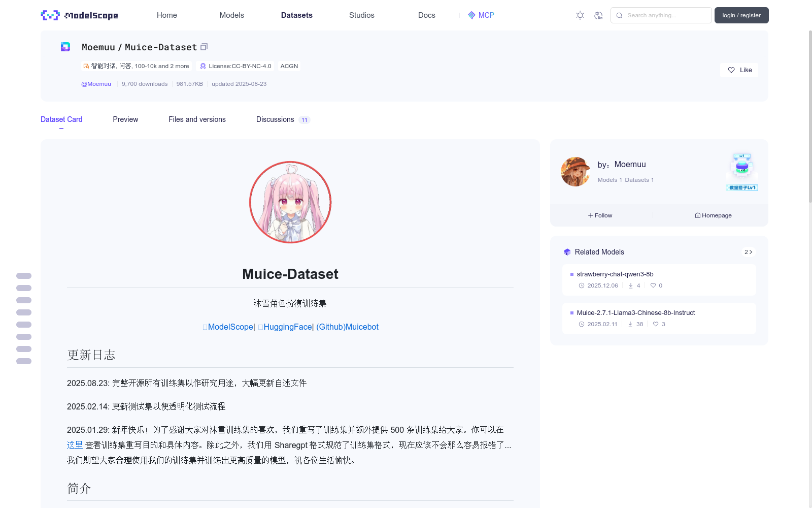Image resolution: width=812 pixels, height=508 pixels.
Task: Expand Related Models with the chevron arrow
Action: click(750, 251)
